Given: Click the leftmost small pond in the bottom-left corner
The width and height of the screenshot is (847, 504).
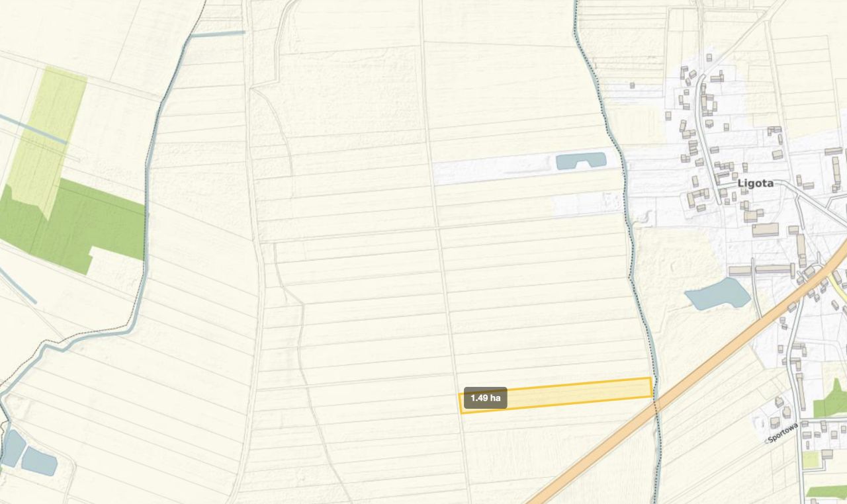Looking at the screenshot, I should [13, 448].
